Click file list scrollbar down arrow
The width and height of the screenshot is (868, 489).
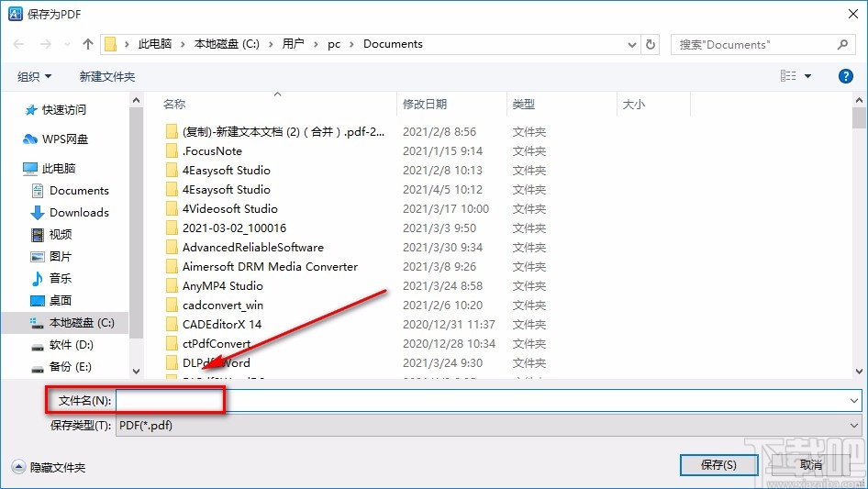[x=859, y=372]
